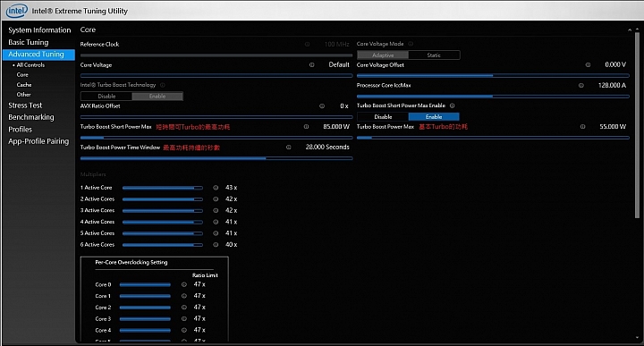Image resolution: width=644 pixels, height=346 pixels.
Task: Show info for Core Voltage Offset
Action: [x=589, y=65]
